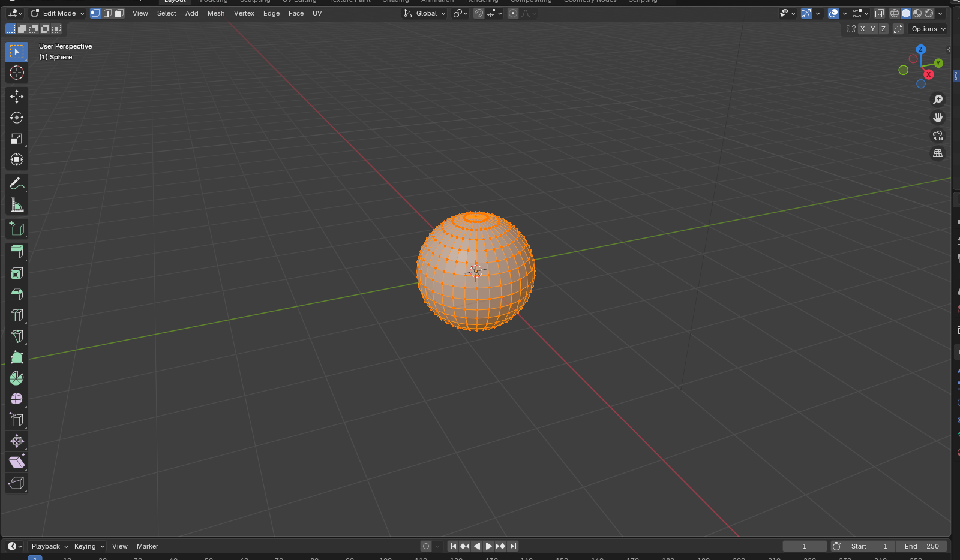Toggle X-ray display
Viewport: 960px width, 560px height.
click(880, 13)
